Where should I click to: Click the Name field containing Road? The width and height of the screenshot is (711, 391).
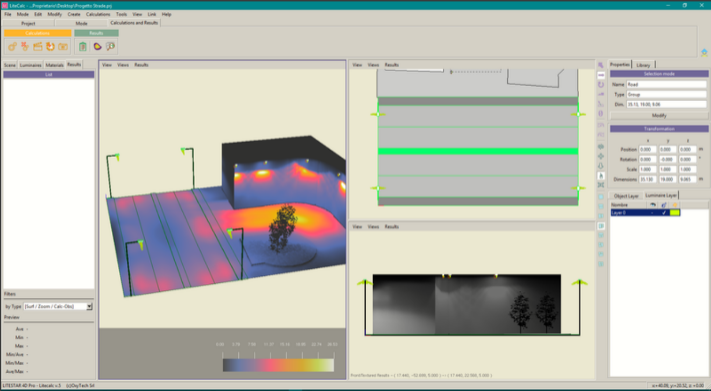pos(666,84)
